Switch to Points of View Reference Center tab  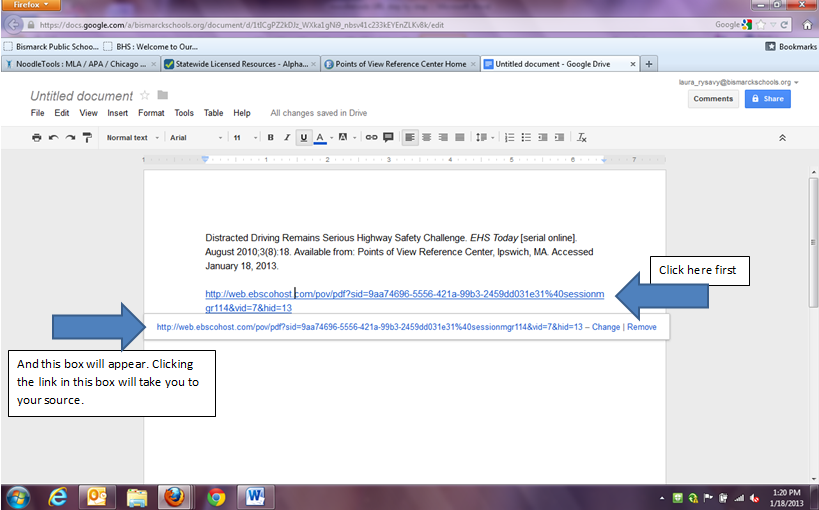pos(400,64)
